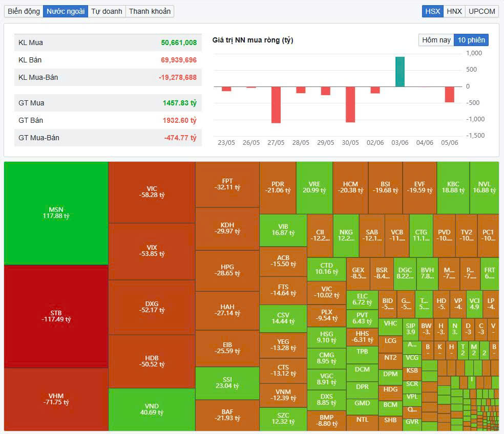The image size is (504, 434).
Task: Select the 10 phiên chart range
Action: click(471, 40)
